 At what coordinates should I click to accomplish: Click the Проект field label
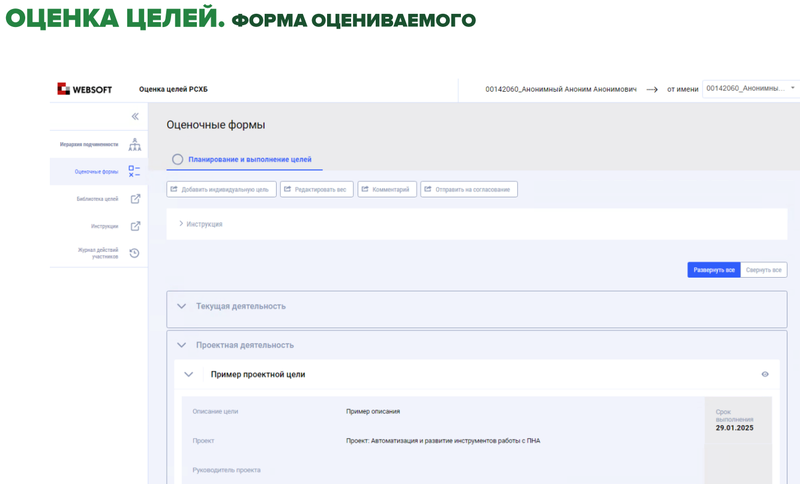[203, 441]
